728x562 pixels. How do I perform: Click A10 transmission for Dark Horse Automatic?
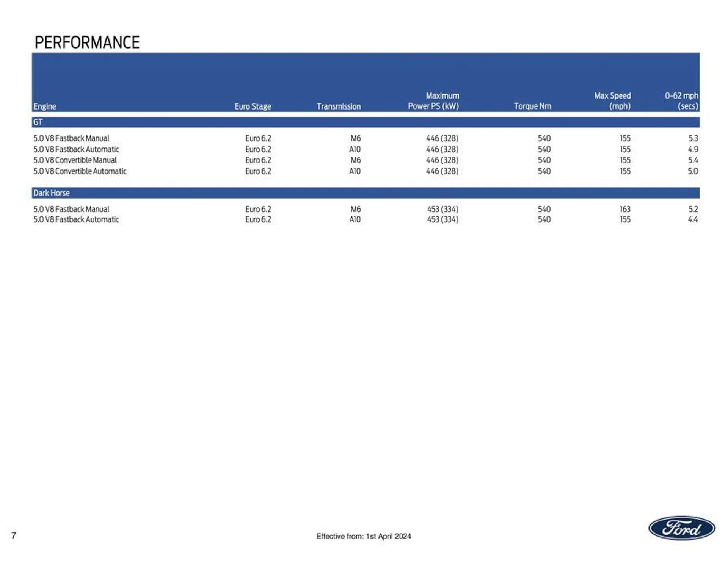355,219
